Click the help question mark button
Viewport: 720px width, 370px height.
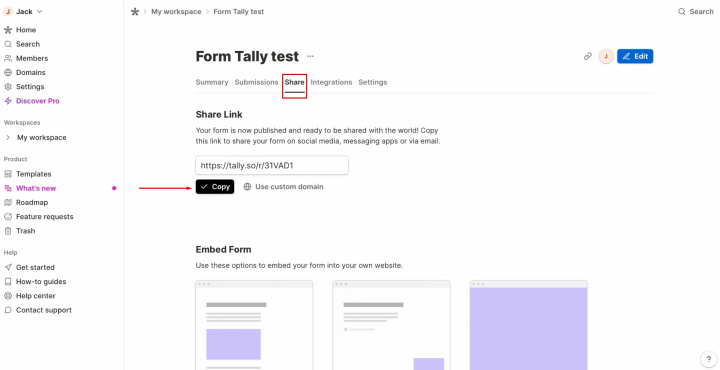coord(709,359)
